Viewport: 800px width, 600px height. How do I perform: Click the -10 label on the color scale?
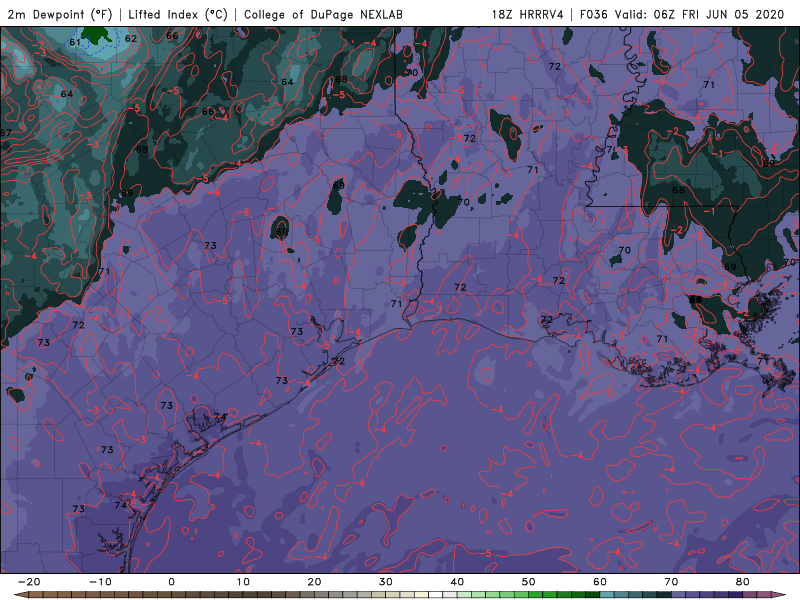point(100,582)
